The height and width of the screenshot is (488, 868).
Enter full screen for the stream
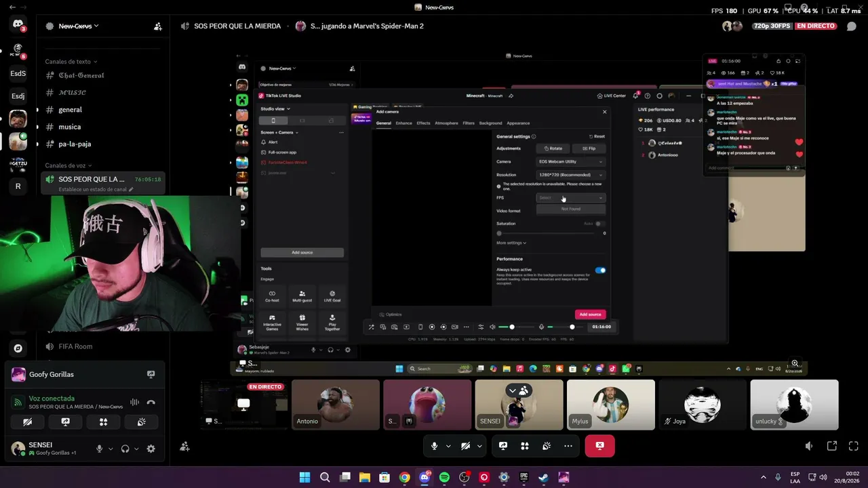tap(854, 446)
